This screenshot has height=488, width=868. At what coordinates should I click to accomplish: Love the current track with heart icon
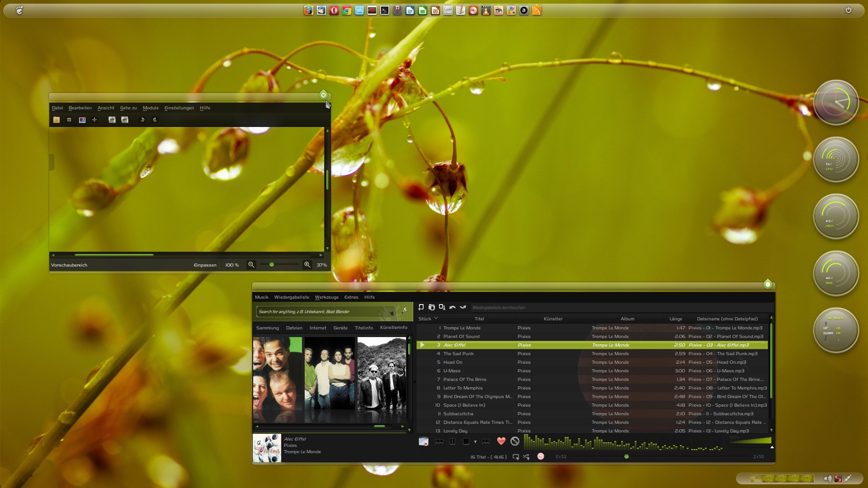(501, 441)
